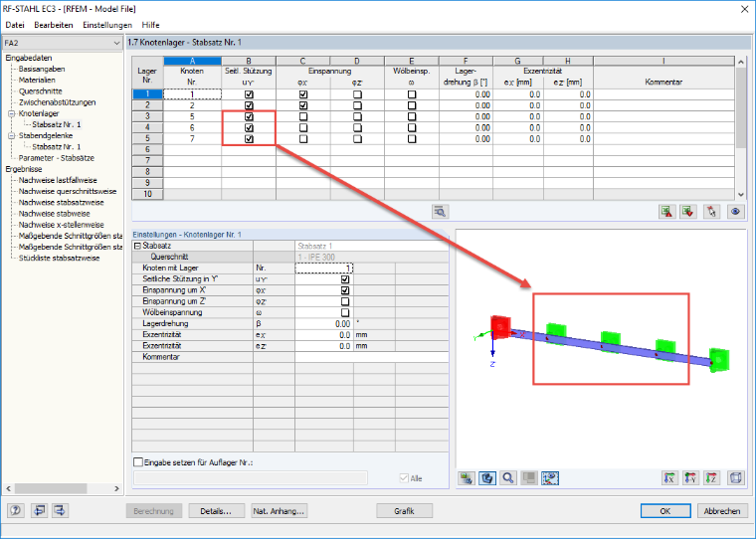Collapse the Stabendgelenke tree node
The width and height of the screenshot is (756, 539).
pyautogui.click(x=12, y=136)
